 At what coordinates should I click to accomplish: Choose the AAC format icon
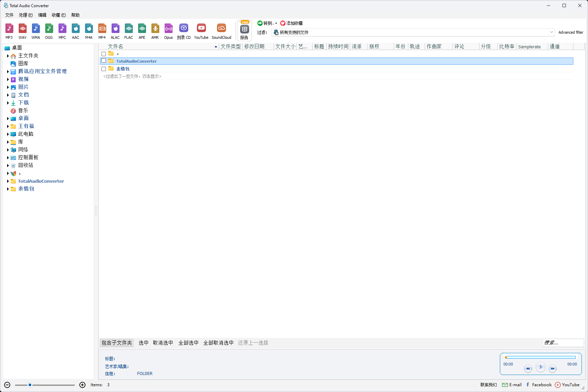pyautogui.click(x=76, y=31)
